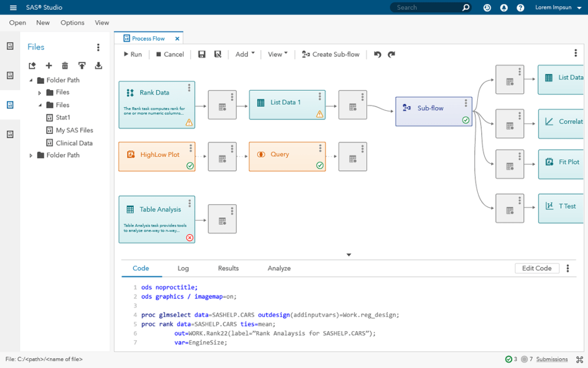Add new item with plus icon in Files
This screenshot has height=368, width=588.
(49, 66)
